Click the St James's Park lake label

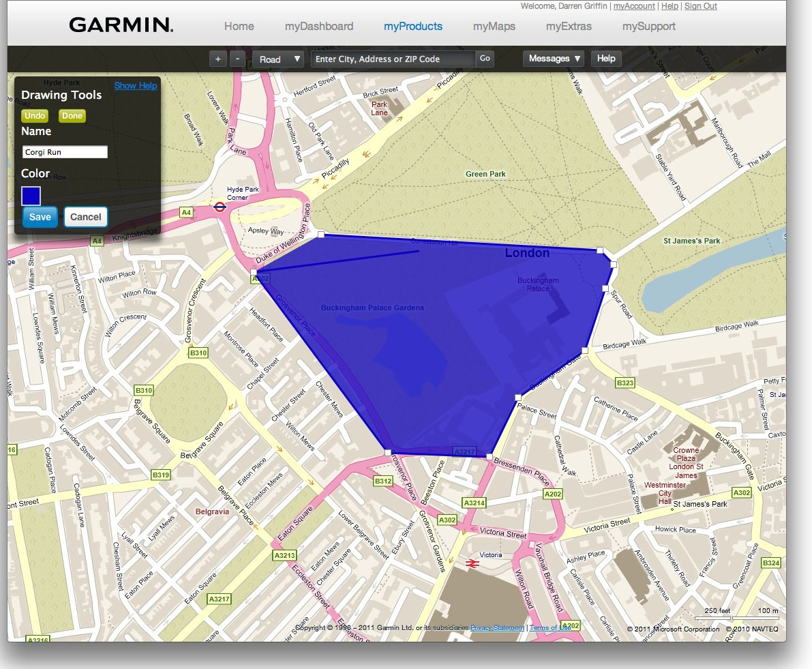click(692, 241)
